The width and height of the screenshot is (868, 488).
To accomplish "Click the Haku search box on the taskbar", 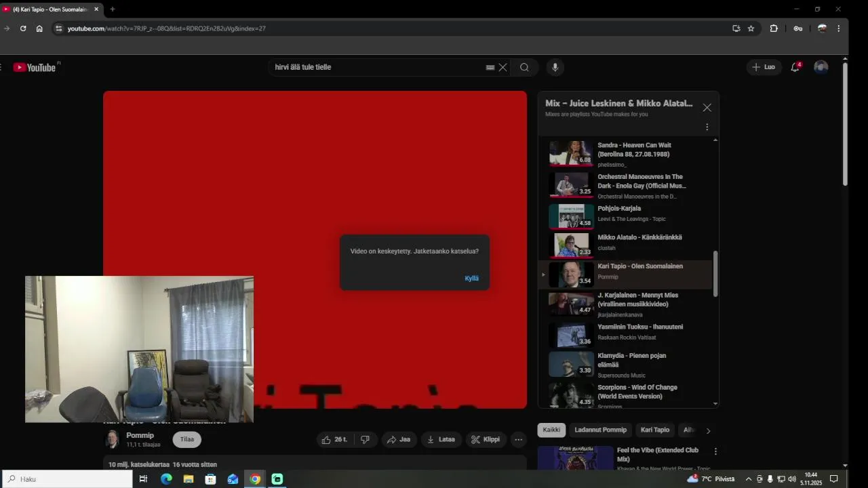I will pyautogui.click(x=66, y=479).
